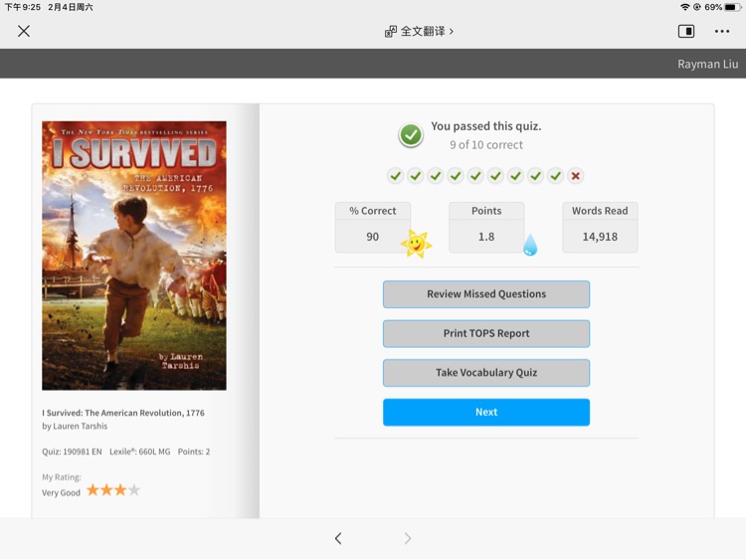Click the Points: 2 label under book
Screen dimensions: 746x560
[194, 452]
